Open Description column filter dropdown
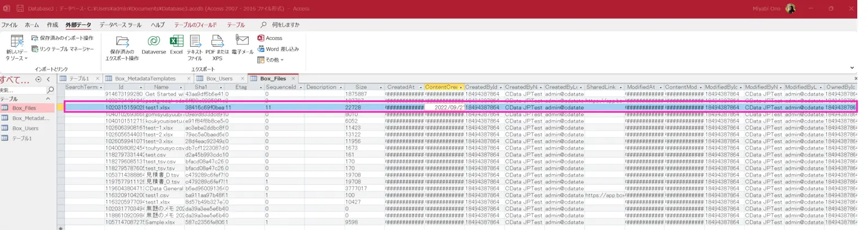 coord(340,87)
